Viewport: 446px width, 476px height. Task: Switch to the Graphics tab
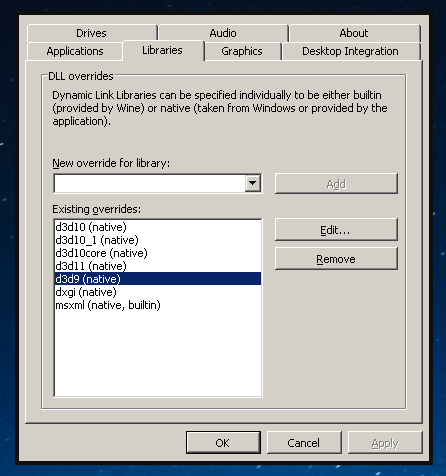click(242, 51)
